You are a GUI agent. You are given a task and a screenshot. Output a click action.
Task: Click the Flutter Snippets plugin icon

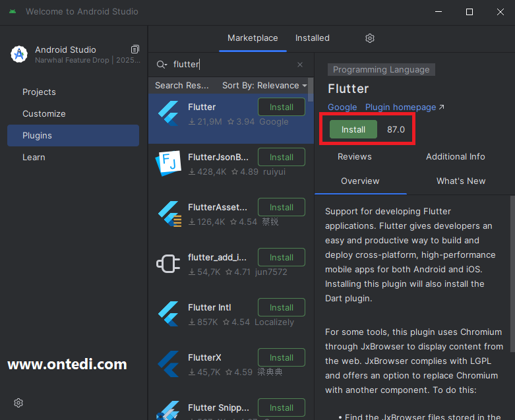coord(169,411)
